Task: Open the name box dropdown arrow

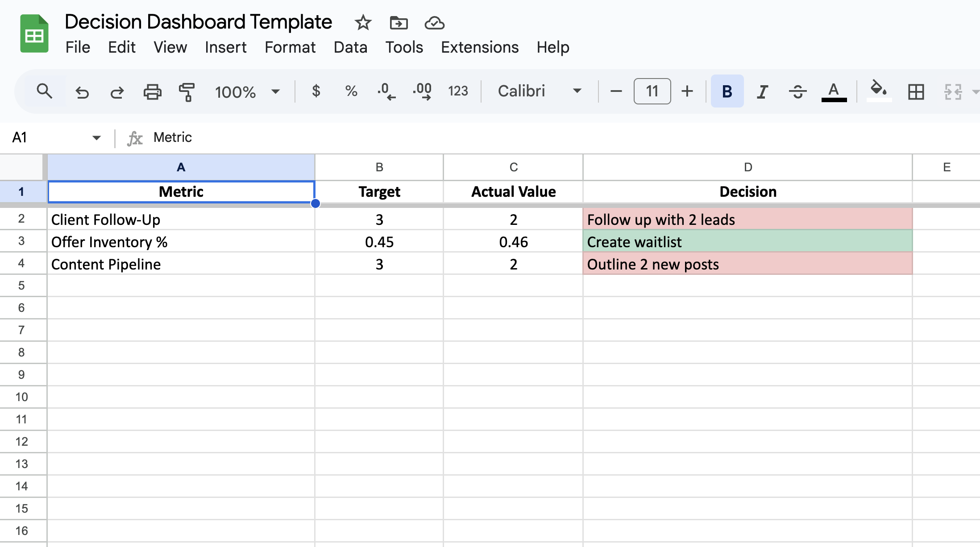Action: pyautogui.click(x=96, y=137)
